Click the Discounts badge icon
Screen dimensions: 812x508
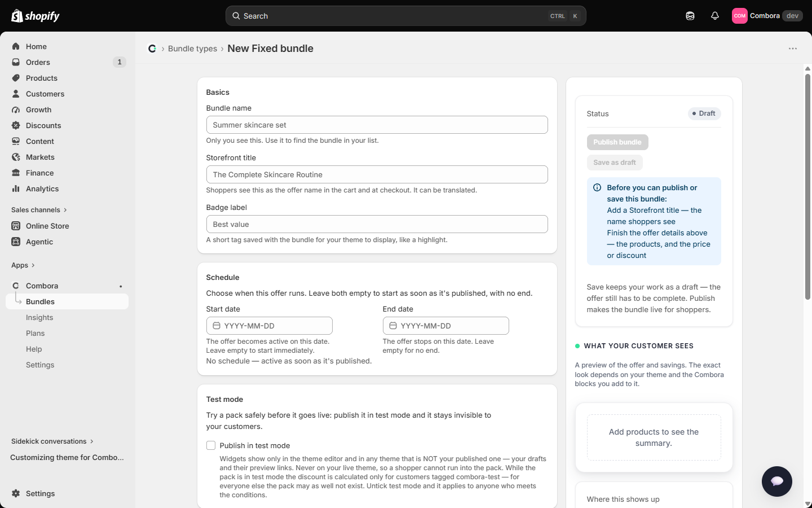pyautogui.click(x=16, y=125)
